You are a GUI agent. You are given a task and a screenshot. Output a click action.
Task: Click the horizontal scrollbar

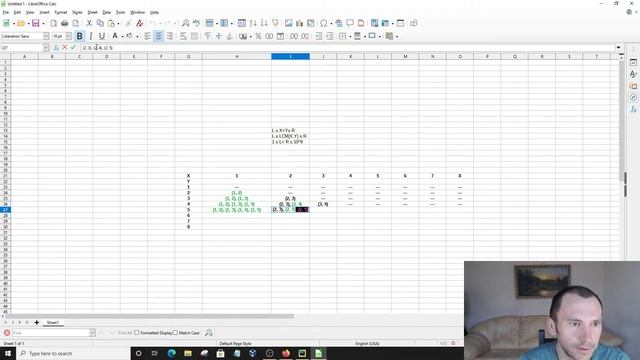[149, 316]
